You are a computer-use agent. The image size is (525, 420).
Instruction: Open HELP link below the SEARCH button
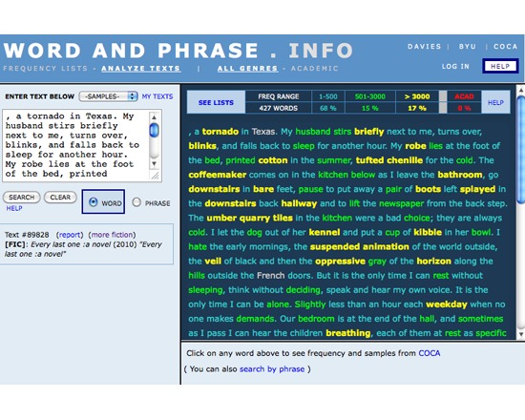(x=14, y=208)
